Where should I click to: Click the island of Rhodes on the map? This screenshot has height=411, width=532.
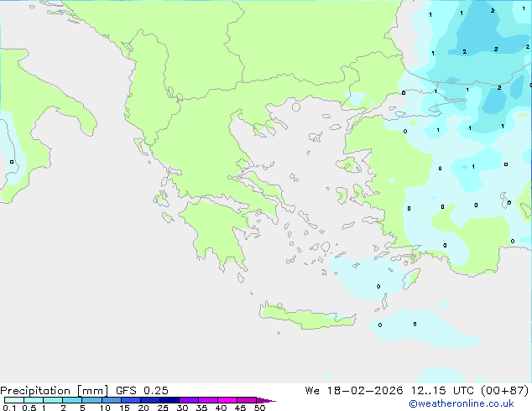(x=410, y=278)
